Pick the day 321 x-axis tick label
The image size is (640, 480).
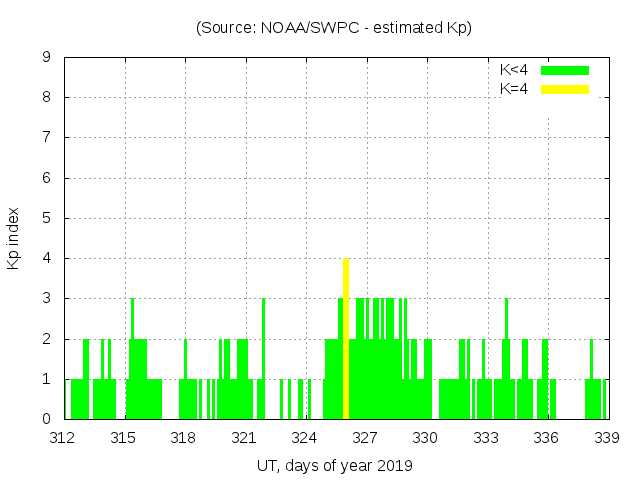[245, 438]
